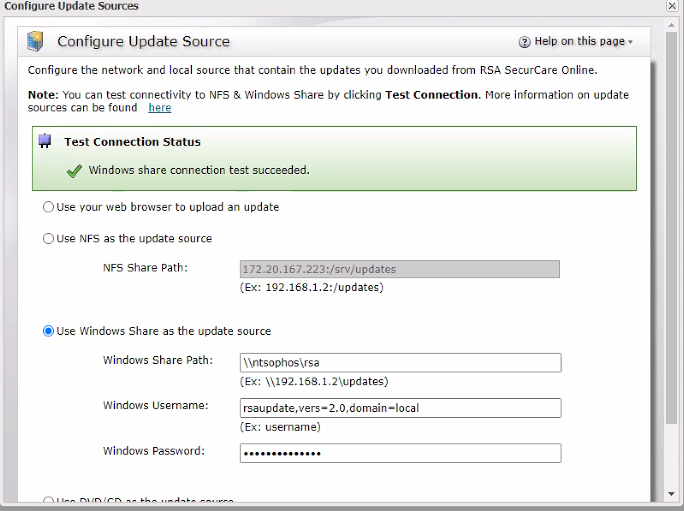Click the scrollbar down arrow
The height and width of the screenshot is (511, 684).
click(671, 494)
